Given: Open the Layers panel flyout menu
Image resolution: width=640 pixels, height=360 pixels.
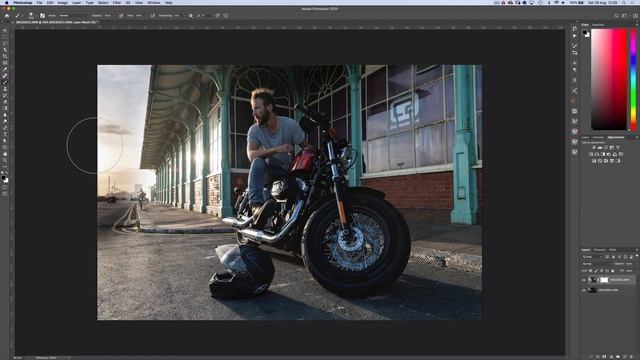Looking at the screenshot, I should point(637,250).
